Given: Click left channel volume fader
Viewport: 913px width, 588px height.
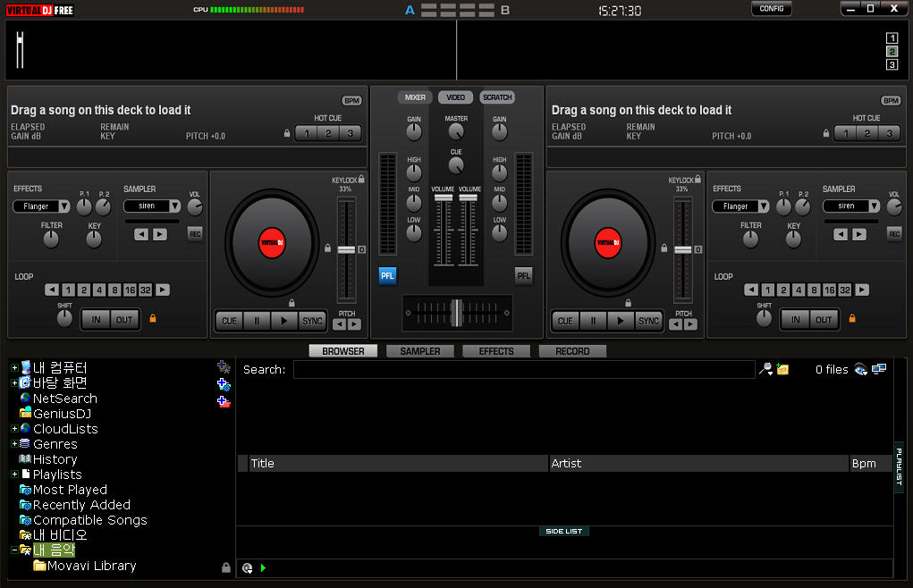Looking at the screenshot, I should click(444, 197).
